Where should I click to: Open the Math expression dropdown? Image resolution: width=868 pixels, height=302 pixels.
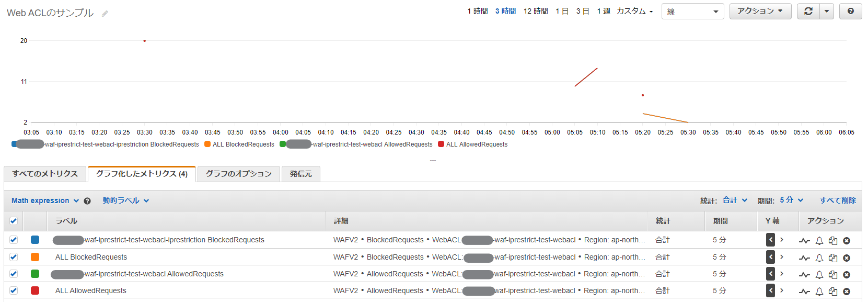[x=45, y=200]
